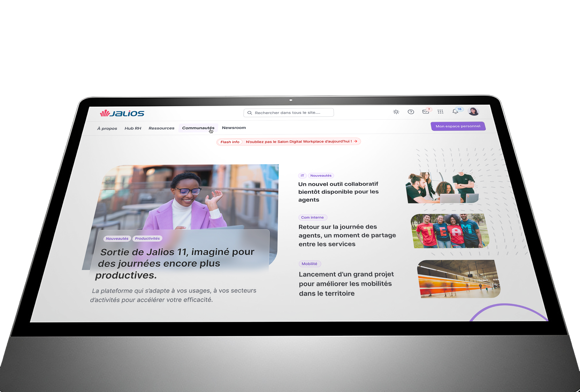Select the Nouveautés tag on hero article
Viewport: 580px width, 392px height.
coord(117,238)
